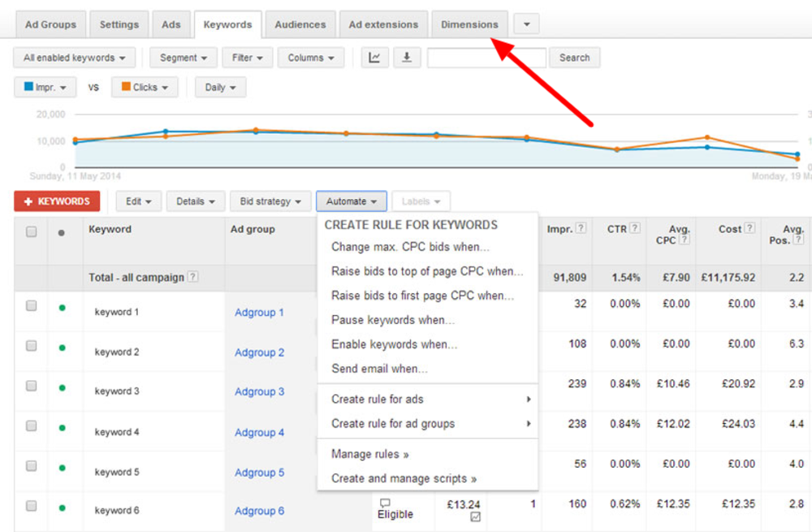Tick the select-all checkbox in the header
The width and height of the screenshot is (812, 532).
(32, 231)
